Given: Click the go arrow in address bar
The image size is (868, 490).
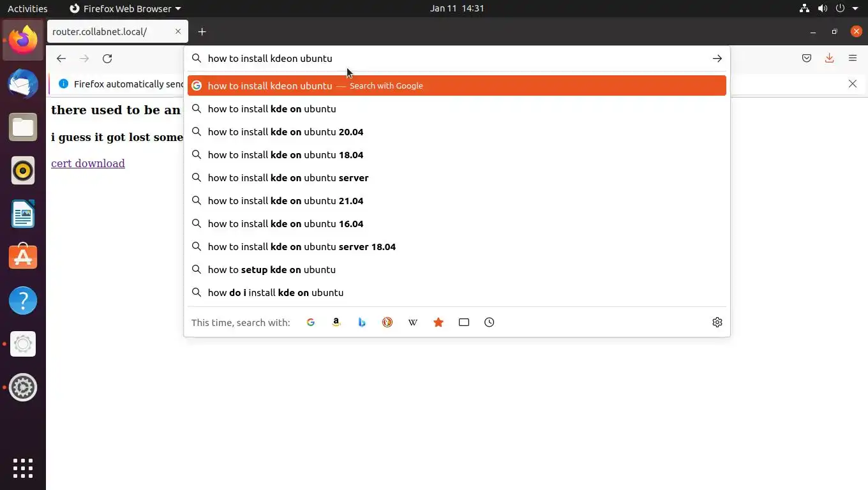Looking at the screenshot, I should tap(717, 58).
